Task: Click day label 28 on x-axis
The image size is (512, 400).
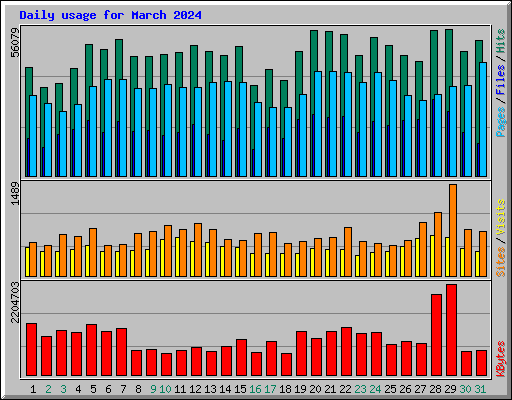Action: [435, 389]
